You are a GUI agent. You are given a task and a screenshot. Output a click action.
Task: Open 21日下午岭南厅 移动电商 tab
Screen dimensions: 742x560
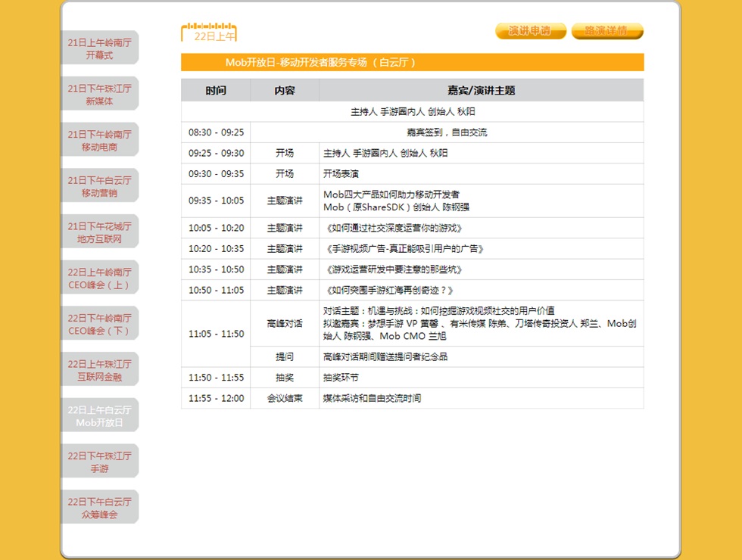pyautogui.click(x=99, y=140)
